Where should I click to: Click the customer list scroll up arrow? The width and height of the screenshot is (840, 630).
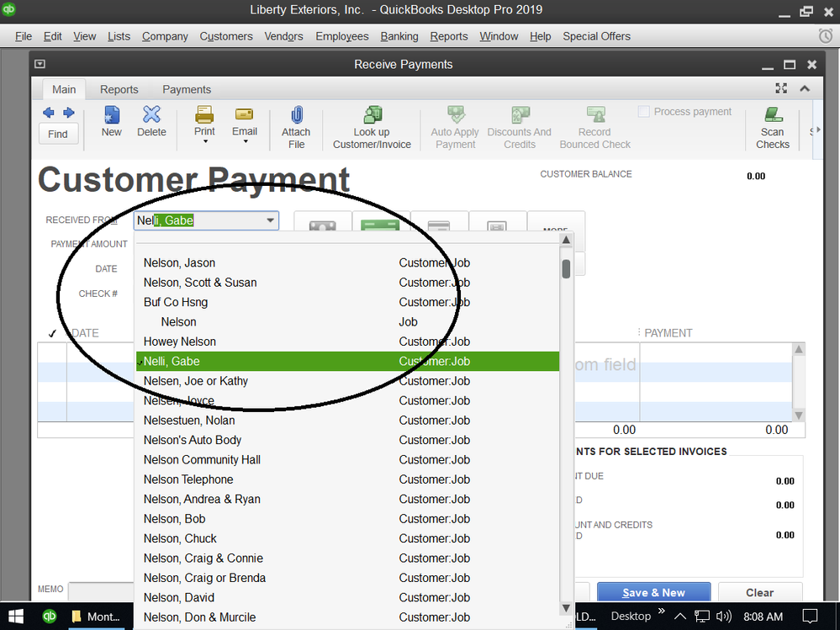tap(566, 240)
